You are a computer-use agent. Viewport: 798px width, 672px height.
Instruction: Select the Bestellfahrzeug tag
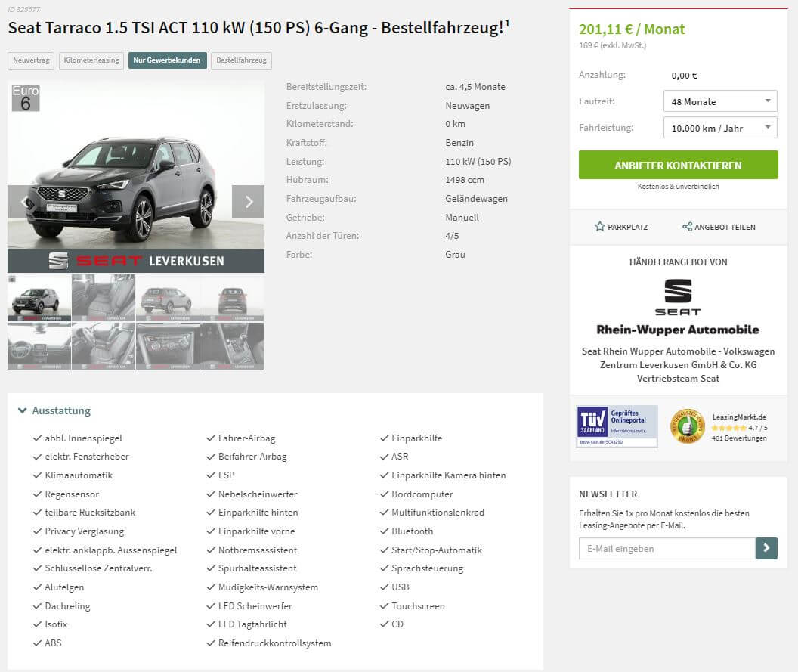click(x=241, y=60)
